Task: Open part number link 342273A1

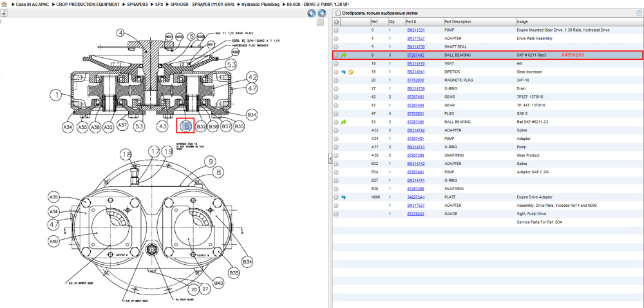Action: tap(415, 197)
